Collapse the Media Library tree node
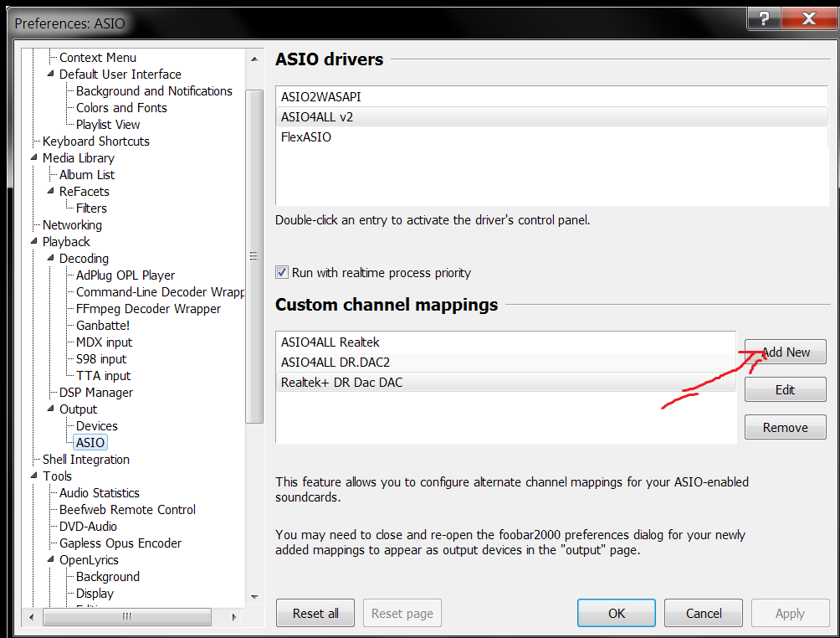840x638 pixels. click(35, 158)
